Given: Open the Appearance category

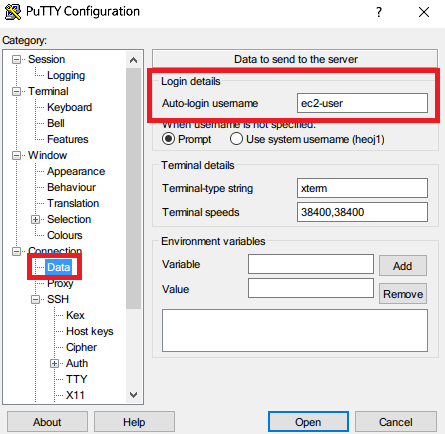Looking at the screenshot, I should (76, 171).
